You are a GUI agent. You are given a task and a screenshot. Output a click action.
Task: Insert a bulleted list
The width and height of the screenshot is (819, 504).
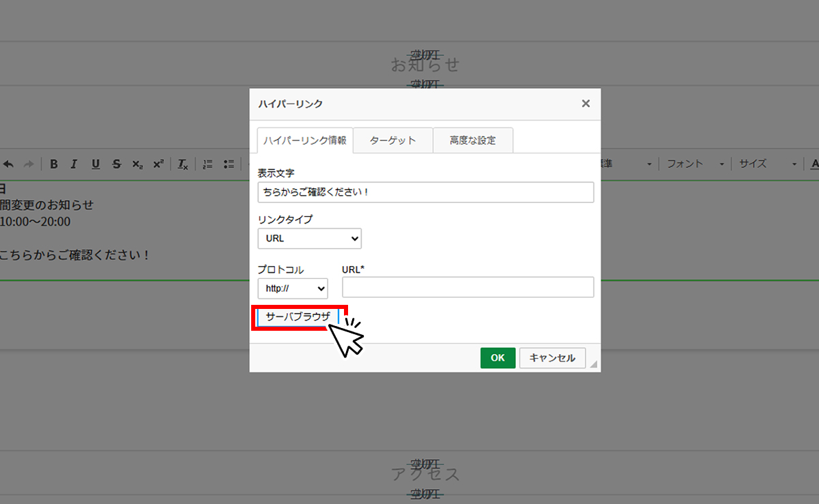click(229, 164)
